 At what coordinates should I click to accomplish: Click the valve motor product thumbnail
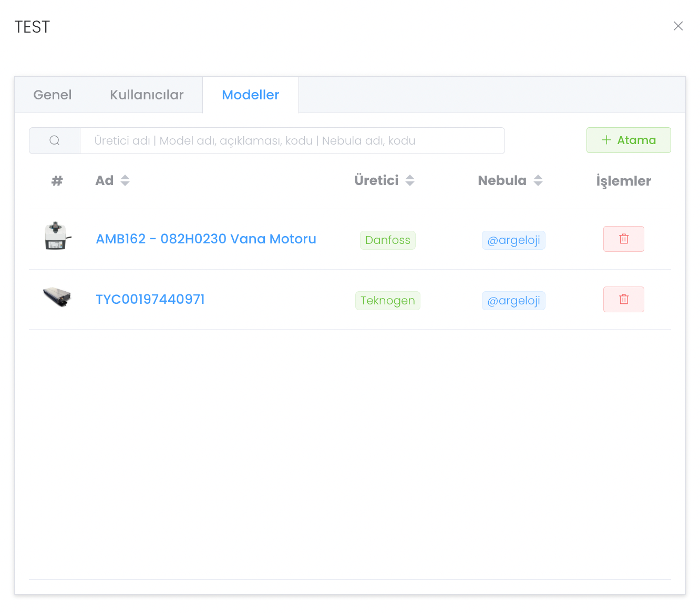click(57, 236)
